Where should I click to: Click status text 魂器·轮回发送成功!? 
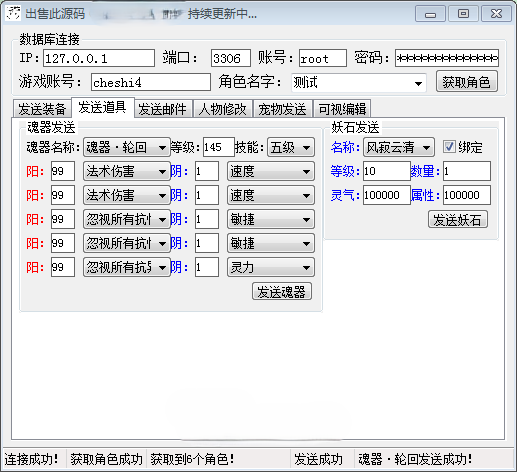pos(415,459)
